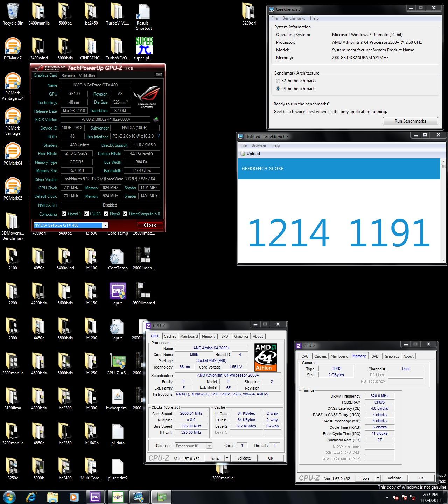Click Validate in CPU-Z Memory window
Image resolution: width=448 pixels, height=504 pixels.
point(394,478)
